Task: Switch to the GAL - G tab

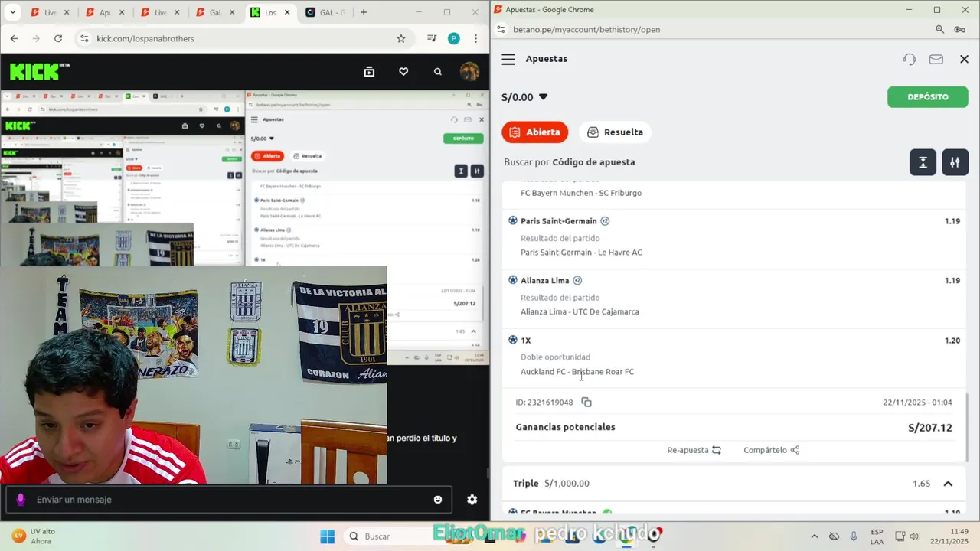Action: coord(325,12)
